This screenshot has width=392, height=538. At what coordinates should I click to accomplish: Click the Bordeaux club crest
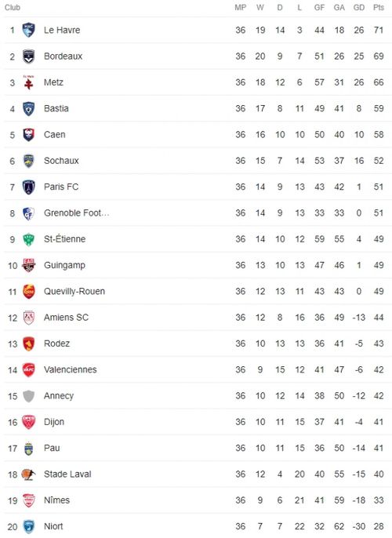[28, 56]
